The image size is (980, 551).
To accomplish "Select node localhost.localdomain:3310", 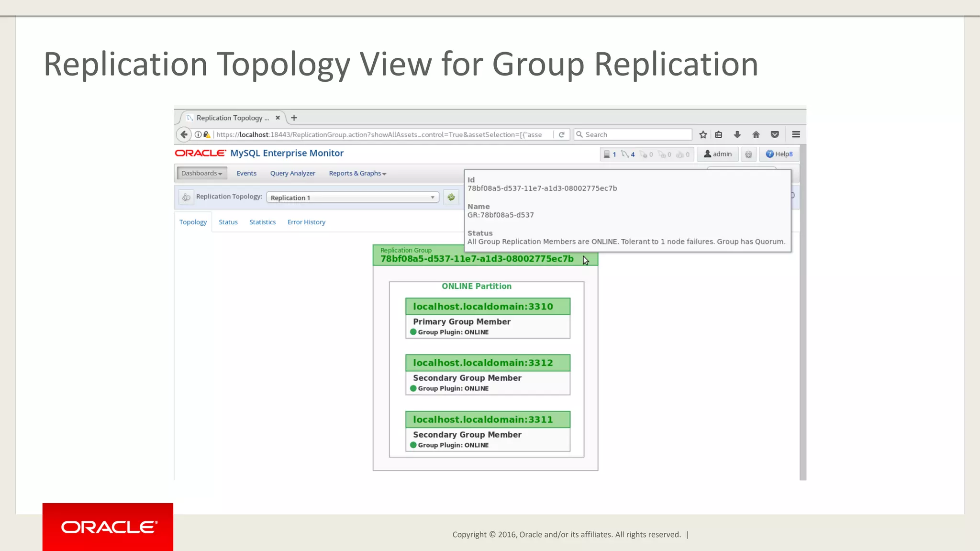I will 488,307.
